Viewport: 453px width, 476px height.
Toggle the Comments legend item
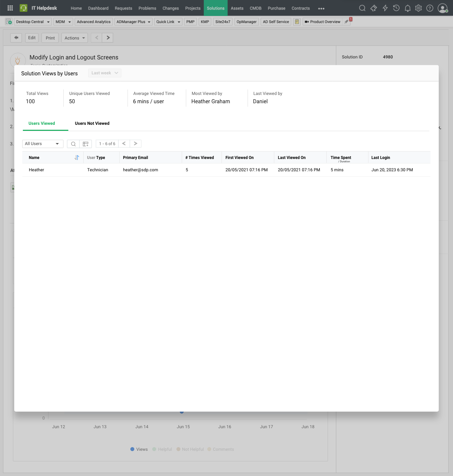pyautogui.click(x=221, y=449)
